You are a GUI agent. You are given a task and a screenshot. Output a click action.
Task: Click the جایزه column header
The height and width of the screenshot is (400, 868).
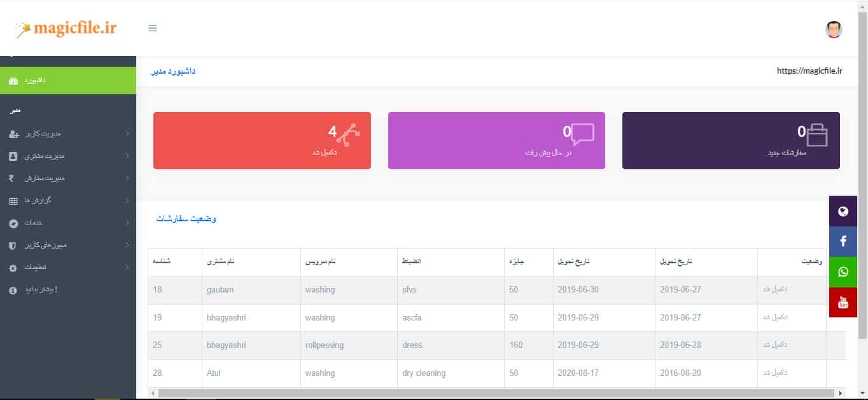516,262
